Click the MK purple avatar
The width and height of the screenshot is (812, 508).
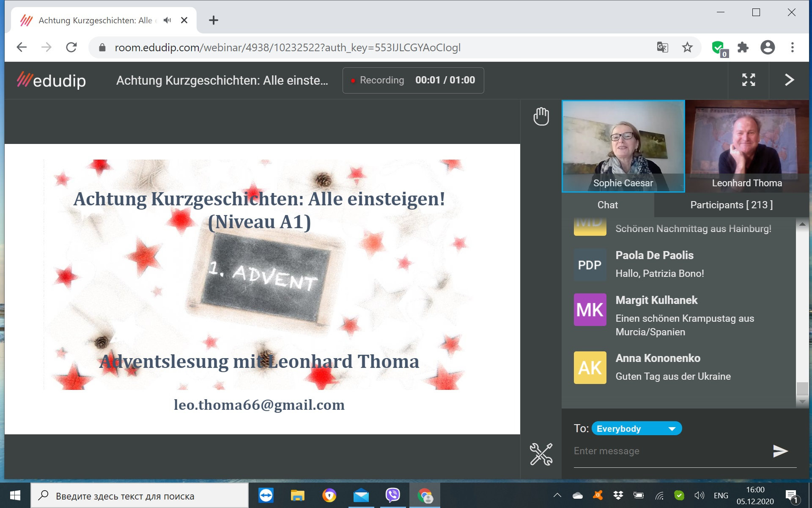tap(590, 310)
